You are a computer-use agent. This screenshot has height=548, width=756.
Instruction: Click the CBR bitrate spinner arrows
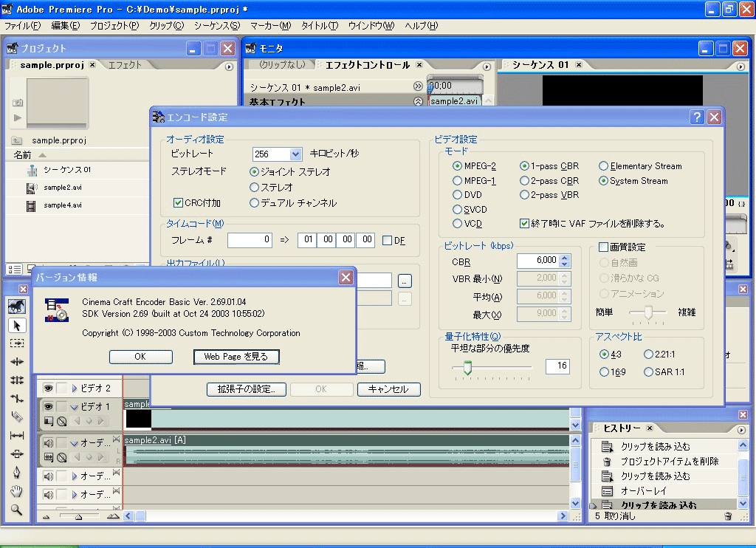coord(566,261)
